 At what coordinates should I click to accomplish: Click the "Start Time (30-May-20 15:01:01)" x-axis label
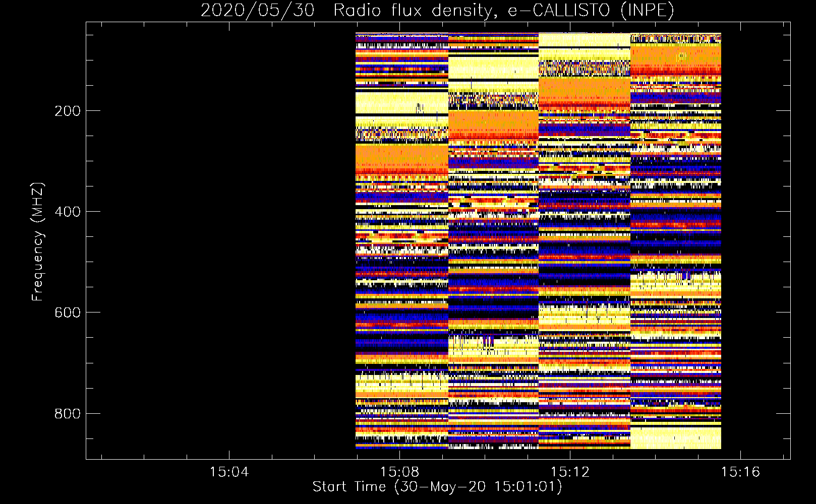point(437,486)
